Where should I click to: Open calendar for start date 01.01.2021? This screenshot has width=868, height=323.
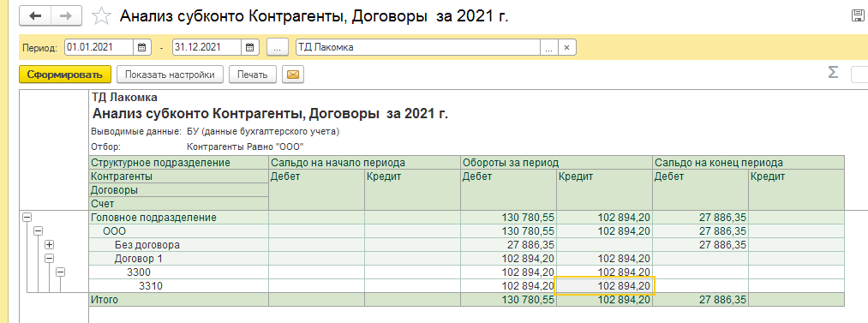[141, 48]
